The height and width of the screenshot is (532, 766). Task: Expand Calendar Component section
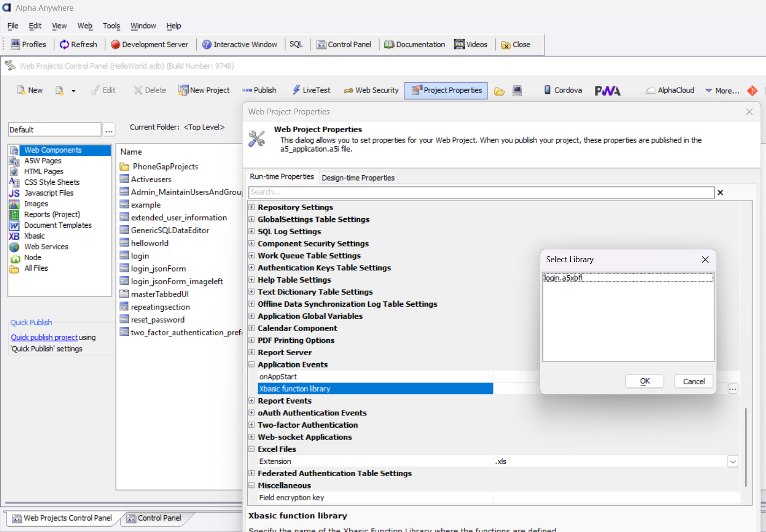[x=252, y=328]
